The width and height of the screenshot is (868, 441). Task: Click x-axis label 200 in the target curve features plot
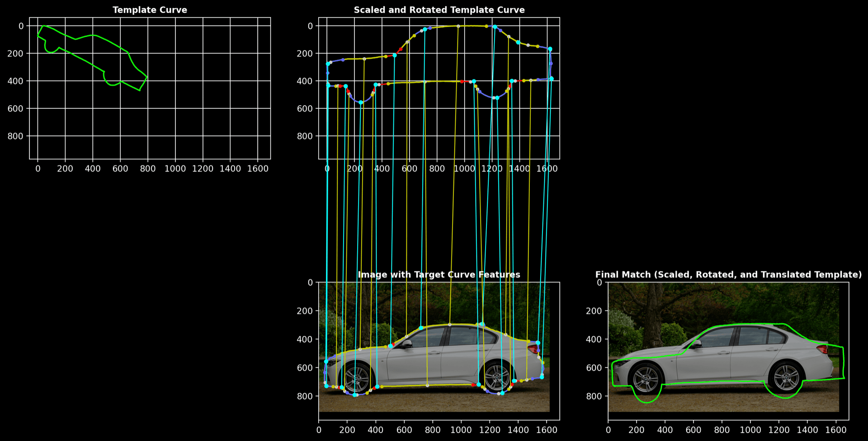click(x=347, y=430)
